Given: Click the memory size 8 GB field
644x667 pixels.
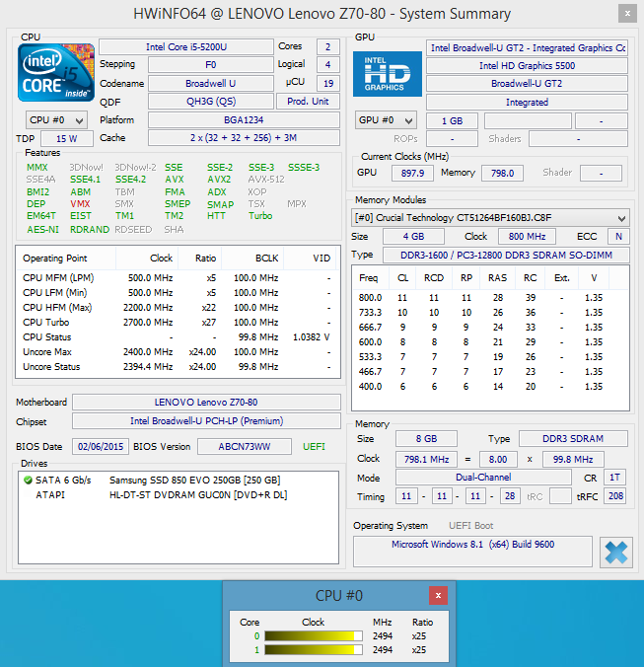Looking at the screenshot, I should (x=426, y=438).
